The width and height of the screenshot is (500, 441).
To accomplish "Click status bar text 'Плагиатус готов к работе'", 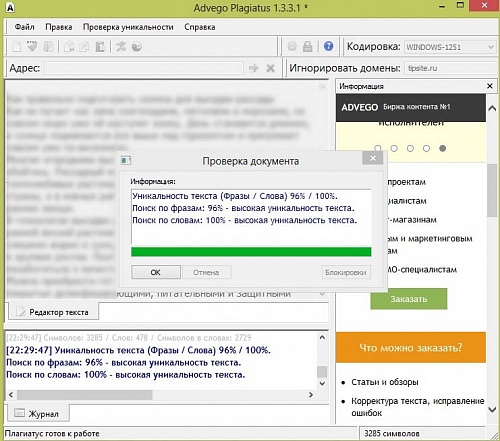I will click(52, 433).
